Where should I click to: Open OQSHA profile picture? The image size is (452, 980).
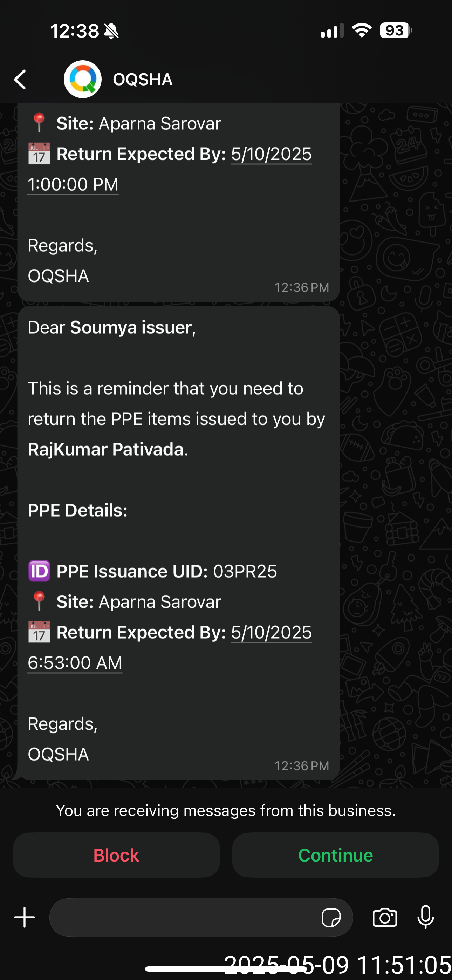83,80
